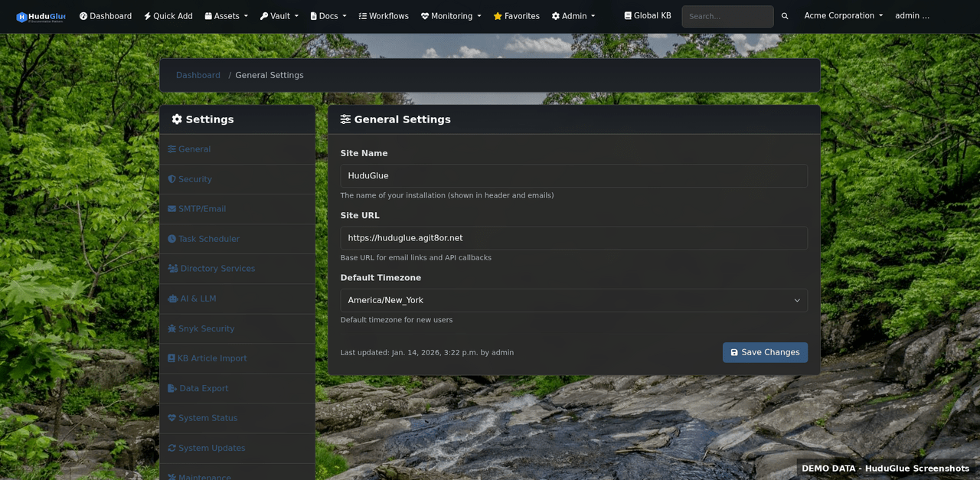Open AI & LLM settings
The width and height of the screenshot is (980, 480).
coord(237,299)
